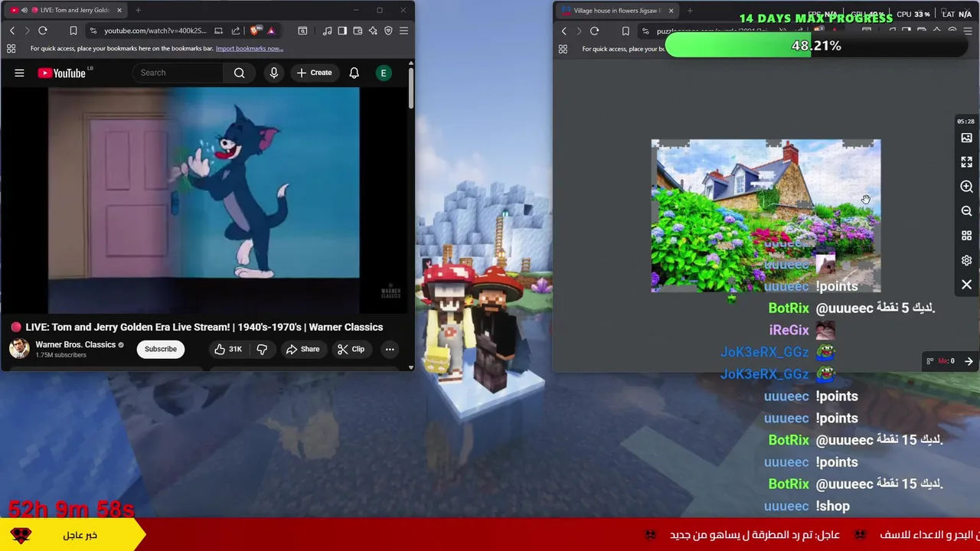This screenshot has width=980, height=551.
Task: Go back in the YouTube browser window
Action: [12, 31]
